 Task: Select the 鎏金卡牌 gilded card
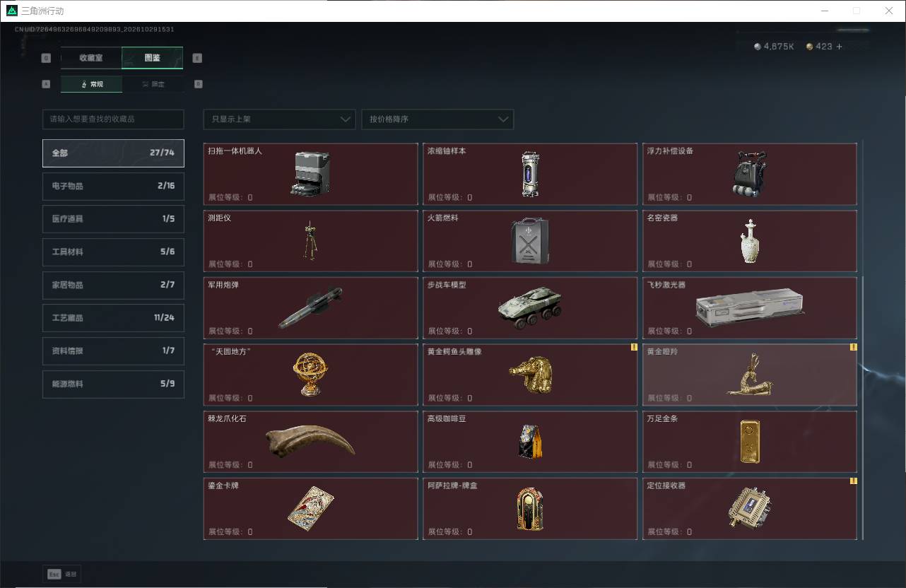click(x=310, y=509)
